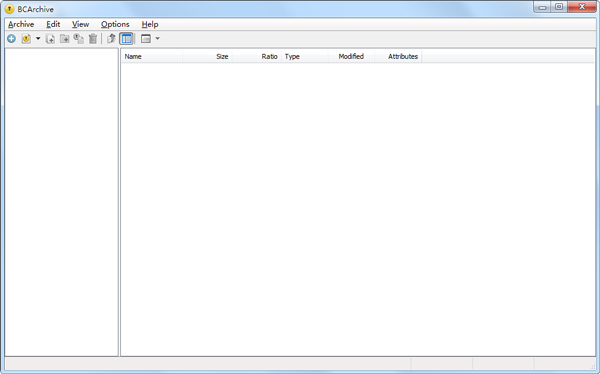Open the View menu

coord(80,24)
